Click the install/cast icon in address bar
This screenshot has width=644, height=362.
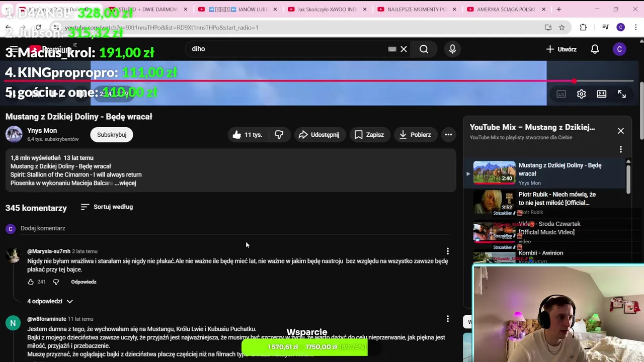pos(548,27)
